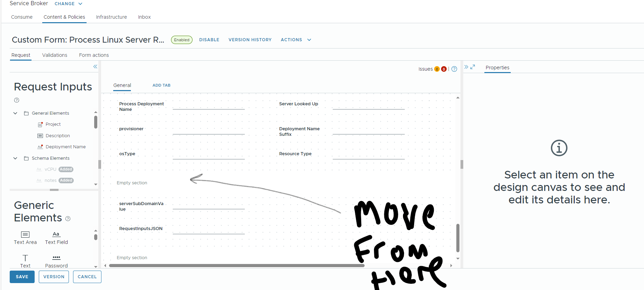Click the folder icon beside Schema Elements
This screenshot has height=290, width=644.
[26, 158]
